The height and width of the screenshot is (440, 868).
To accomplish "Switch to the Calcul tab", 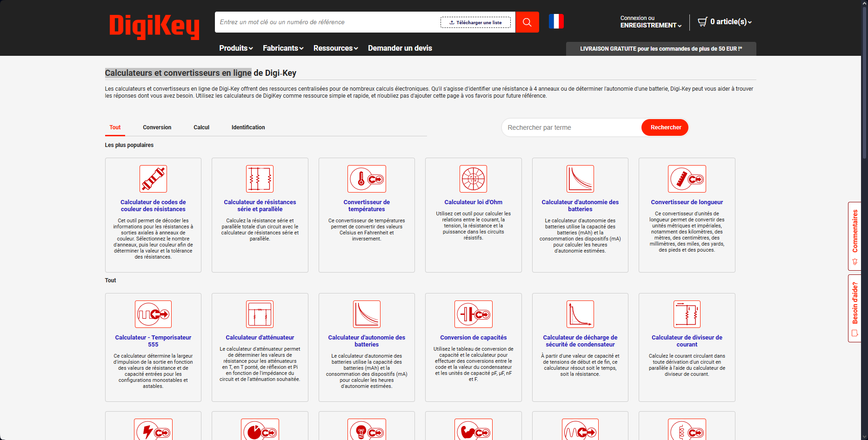I will click(201, 127).
